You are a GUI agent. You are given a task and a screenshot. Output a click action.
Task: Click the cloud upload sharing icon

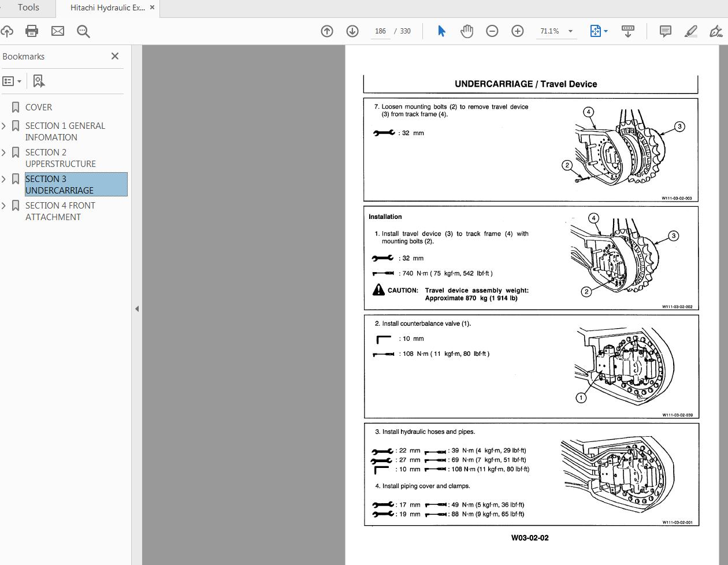[8, 31]
